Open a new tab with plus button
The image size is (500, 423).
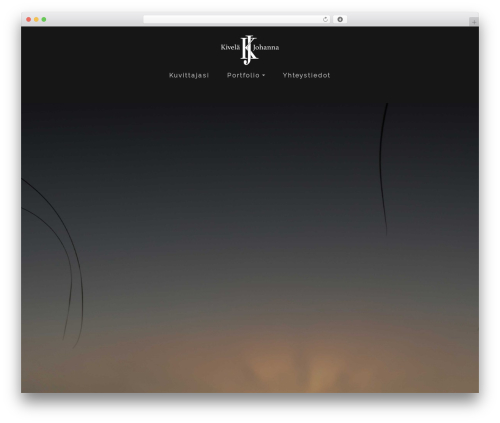pyautogui.click(x=474, y=22)
